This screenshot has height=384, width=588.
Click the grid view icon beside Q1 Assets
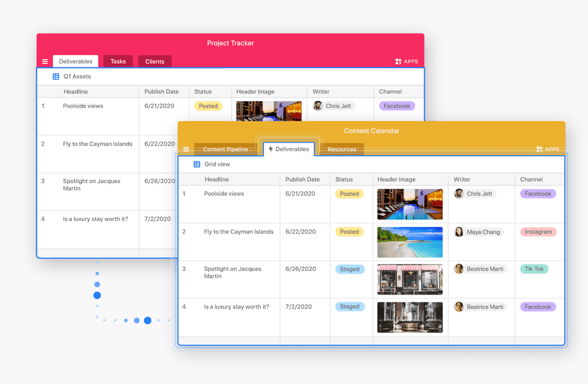[56, 76]
